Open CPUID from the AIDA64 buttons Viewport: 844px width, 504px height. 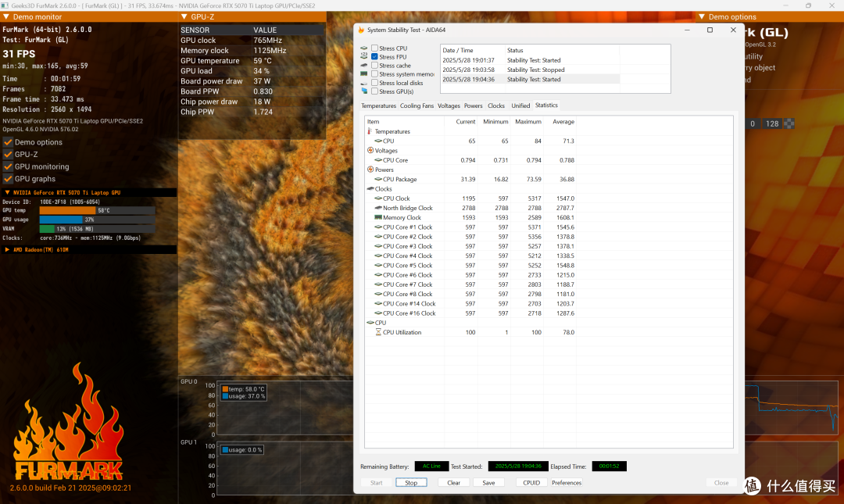[531, 482]
